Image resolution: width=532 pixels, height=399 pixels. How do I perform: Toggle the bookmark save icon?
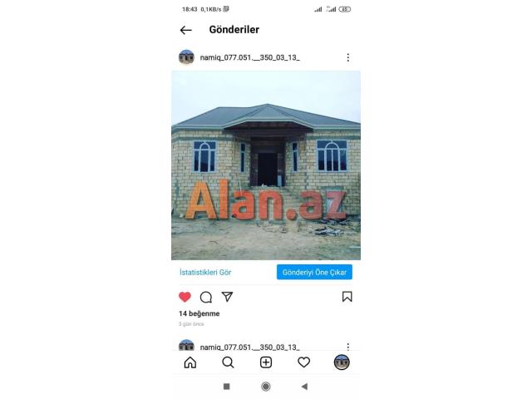point(347,297)
